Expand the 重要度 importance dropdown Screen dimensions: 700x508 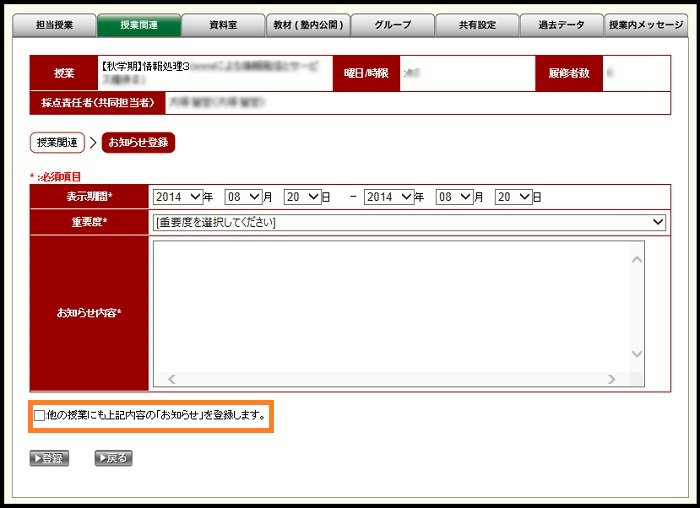coord(408,222)
